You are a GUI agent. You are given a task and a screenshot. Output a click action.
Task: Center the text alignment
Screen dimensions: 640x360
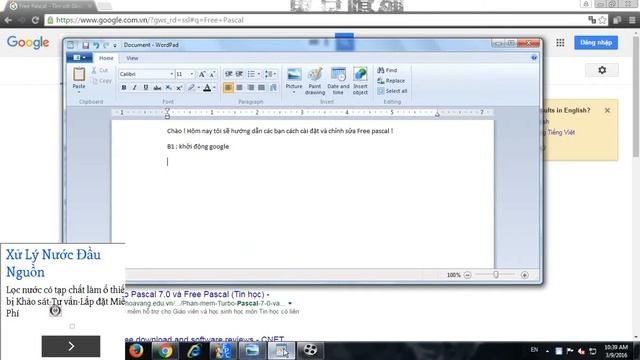point(240,87)
